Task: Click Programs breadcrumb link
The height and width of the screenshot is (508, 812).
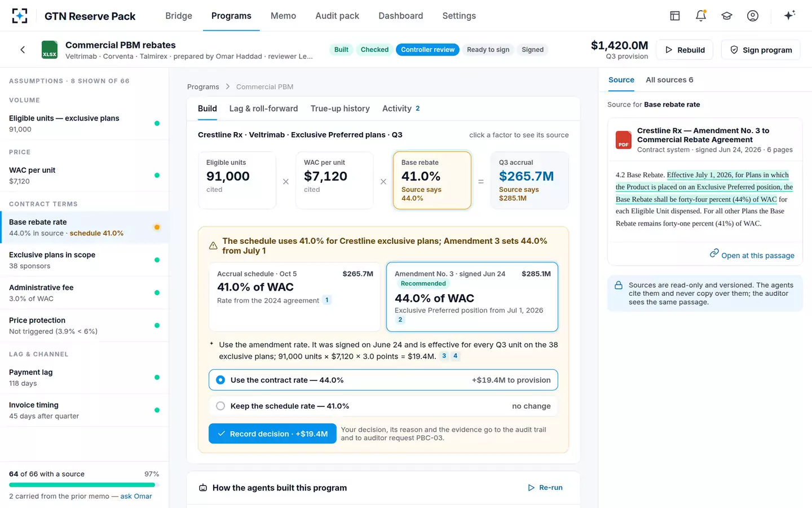Action: pyautogui.click(x=203, y=86)
